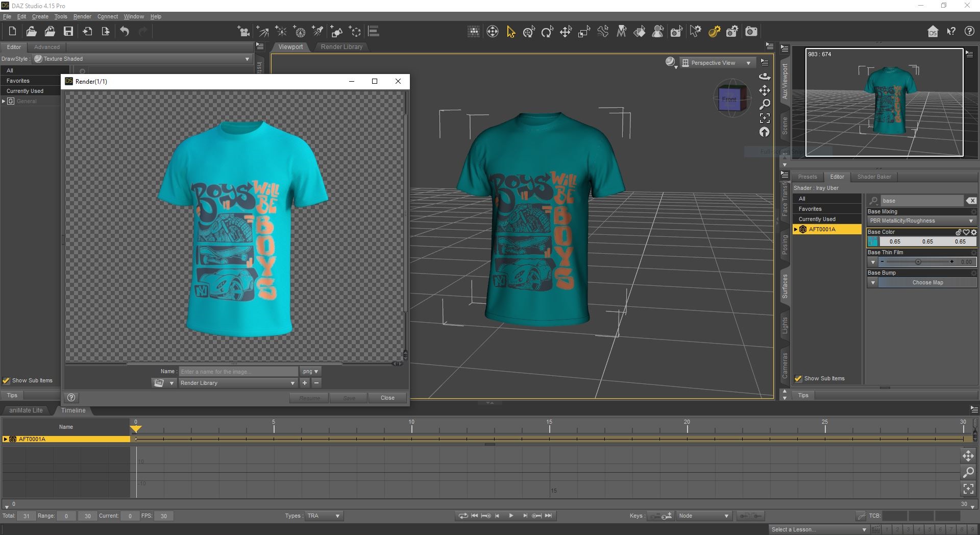Toggle the timeline loop playback button
The height and width of the screenshot is (535, 980).
pos(463,516)
